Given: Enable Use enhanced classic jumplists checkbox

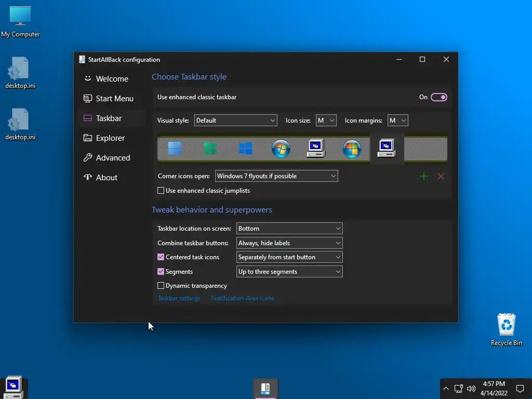Looking at the screenshot, I should click(161, 190).
